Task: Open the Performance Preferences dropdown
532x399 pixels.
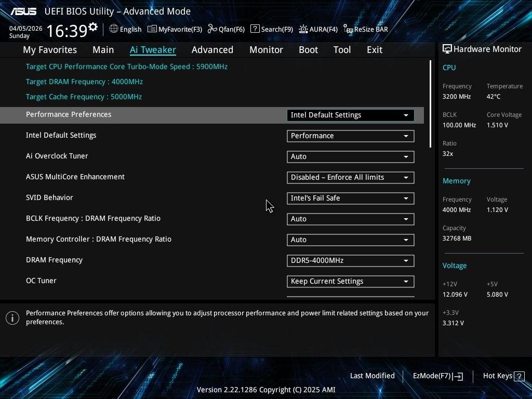Action: click(350, 115)
